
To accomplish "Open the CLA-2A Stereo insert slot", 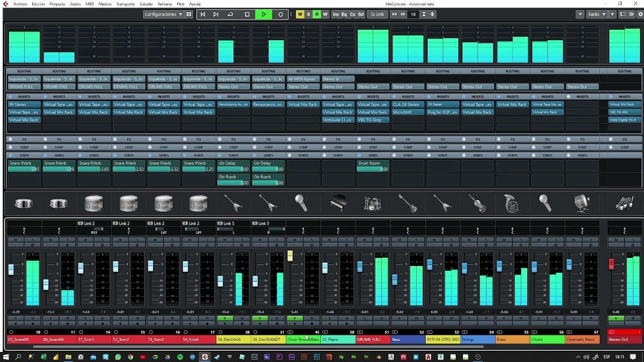I will pyautogui.click(x=408, y=105).
